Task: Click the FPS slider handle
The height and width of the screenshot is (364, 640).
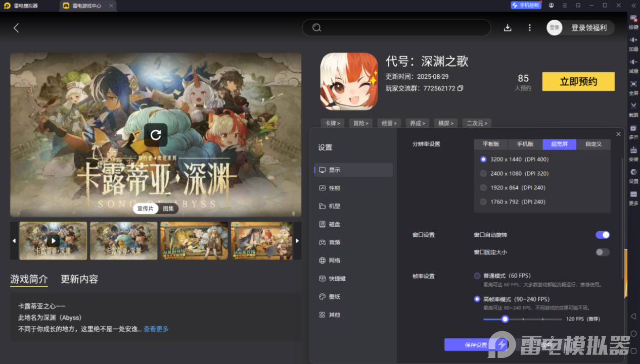Action: 505,319
